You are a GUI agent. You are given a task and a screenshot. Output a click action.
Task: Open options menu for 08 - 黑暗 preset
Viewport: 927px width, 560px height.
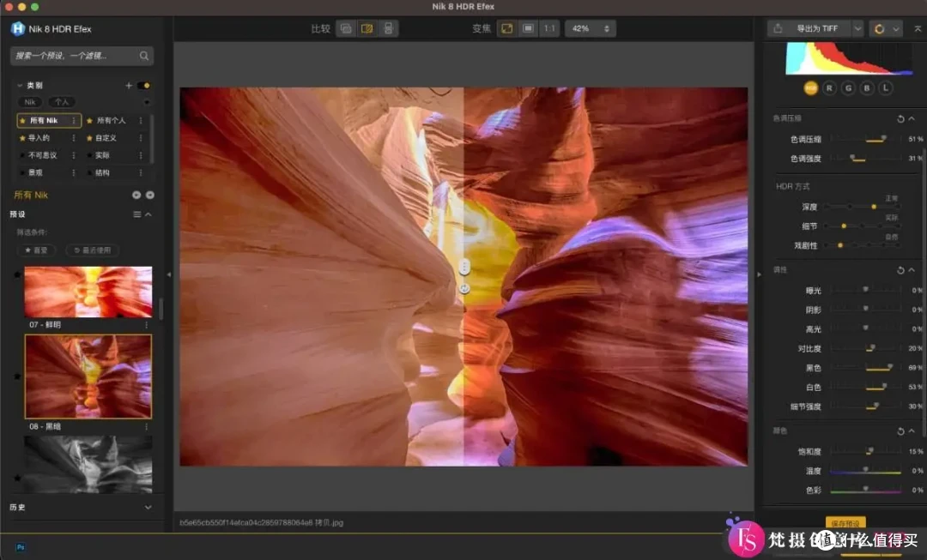[x=147, y=426]
